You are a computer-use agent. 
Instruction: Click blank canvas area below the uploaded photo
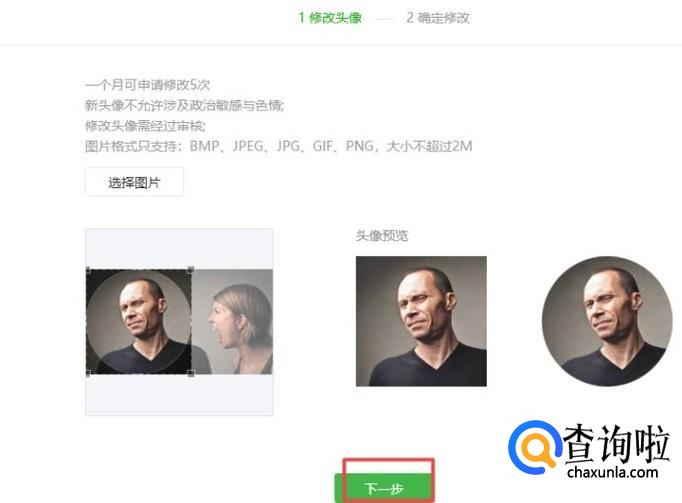[179, 395]
